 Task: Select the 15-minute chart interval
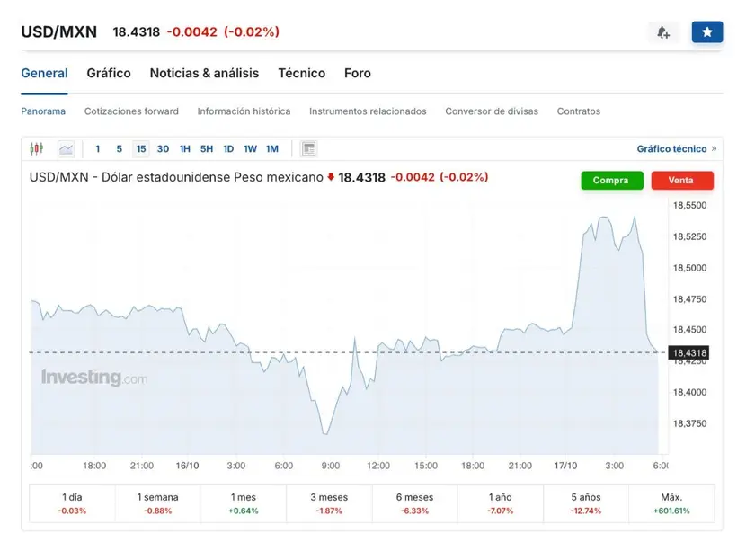tap(141, 148)
